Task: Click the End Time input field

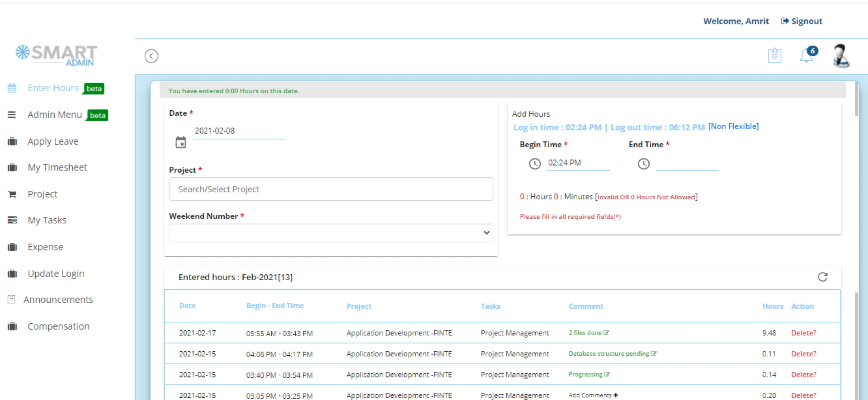Action: click(687, 163)
